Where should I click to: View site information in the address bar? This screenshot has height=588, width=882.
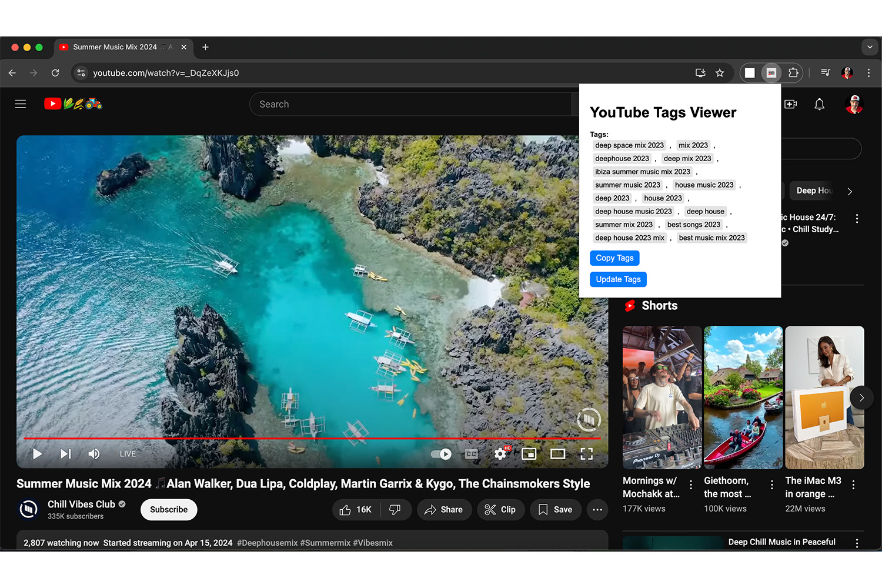point(81,73)
